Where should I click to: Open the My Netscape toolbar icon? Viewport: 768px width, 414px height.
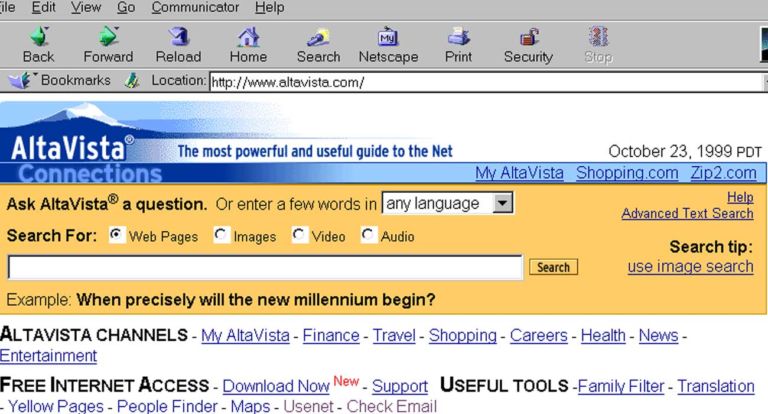[x=388, y=37]
